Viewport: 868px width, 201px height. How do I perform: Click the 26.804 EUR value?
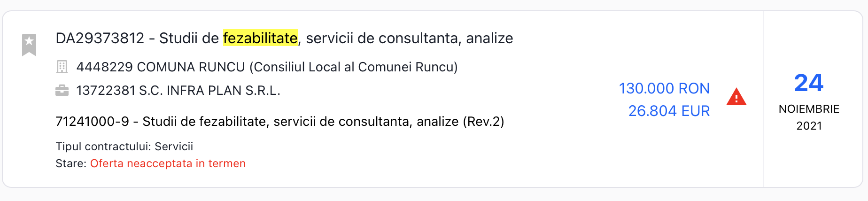[669, 111]
